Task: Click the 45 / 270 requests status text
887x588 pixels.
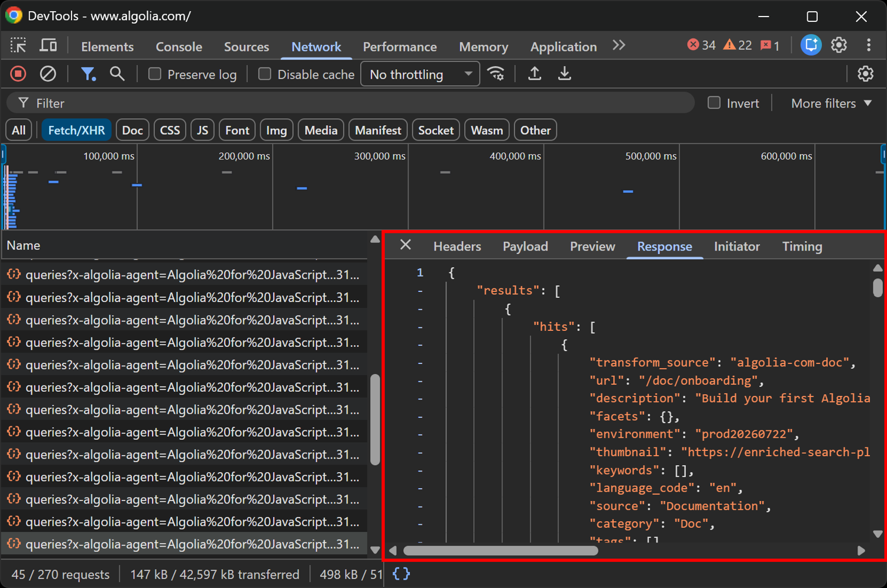Action: click(x=60, y=574)
